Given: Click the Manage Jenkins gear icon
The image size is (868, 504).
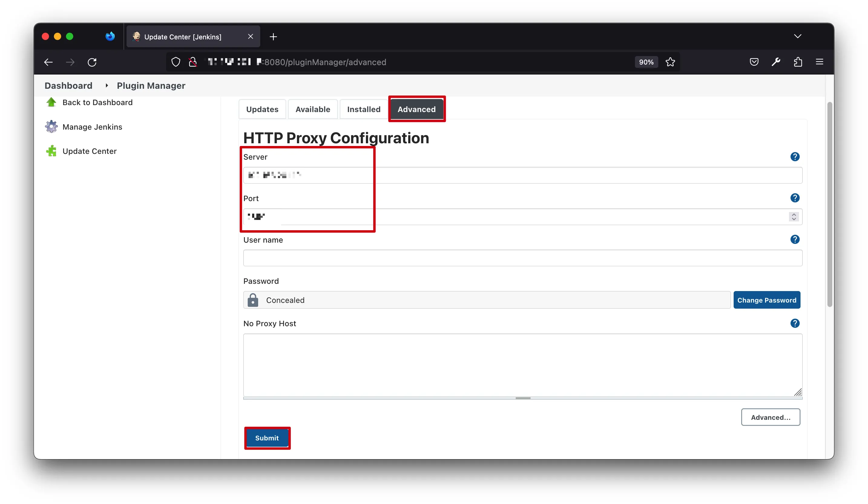Looking at the screenshot, I should (51, 127).
